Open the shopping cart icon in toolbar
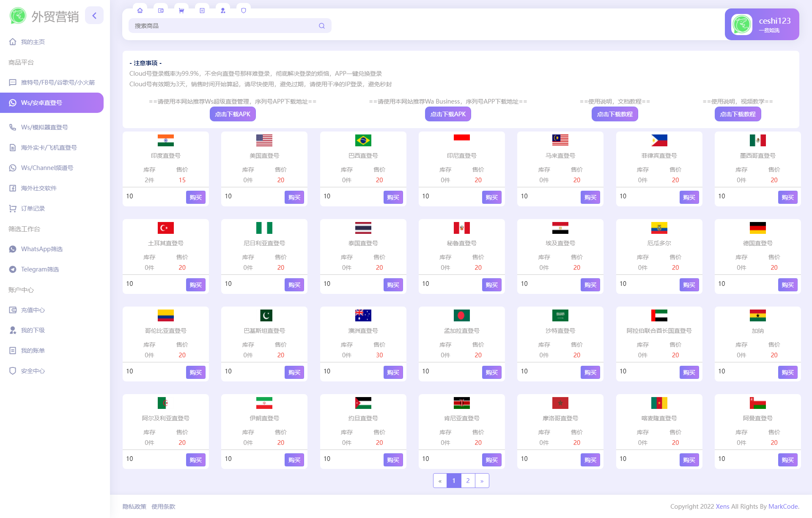 coord(181,11)
